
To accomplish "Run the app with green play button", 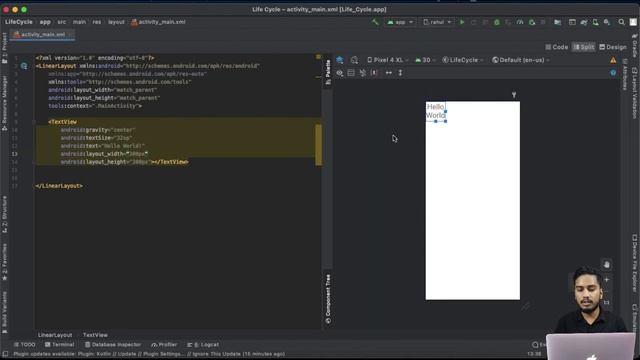I will click(x=462, y=22).
